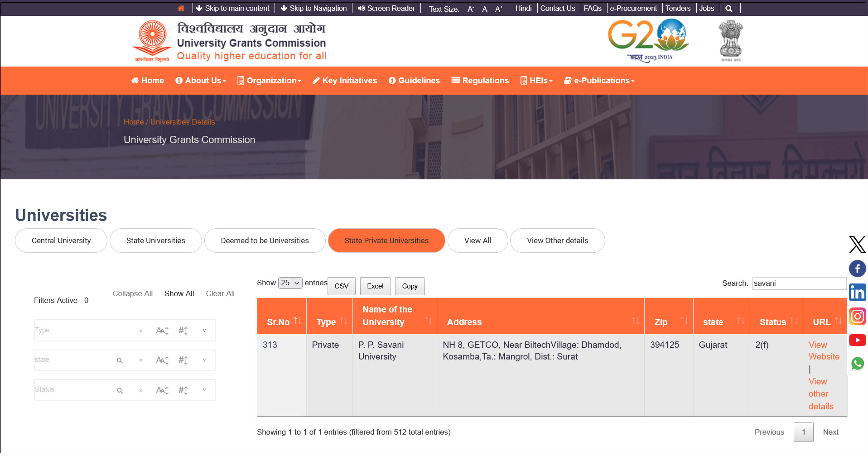868x456 pixels.
Task: Select State Private Universities tab
Action: click(386, 240)
